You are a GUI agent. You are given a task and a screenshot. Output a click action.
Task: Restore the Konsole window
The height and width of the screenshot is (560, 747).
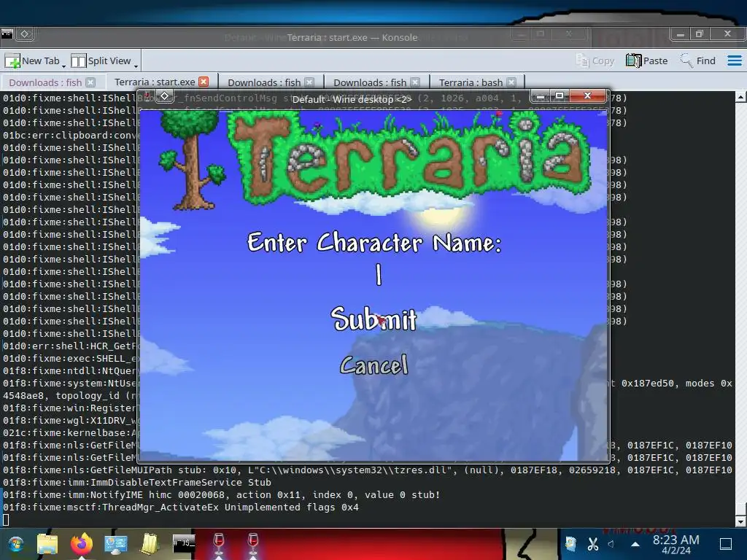click(700, 34)
